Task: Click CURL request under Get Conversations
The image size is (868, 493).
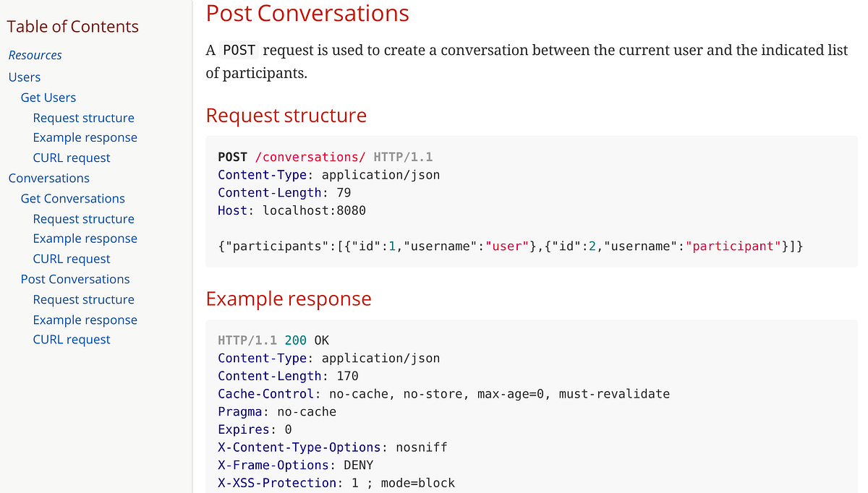Action: 71,258
